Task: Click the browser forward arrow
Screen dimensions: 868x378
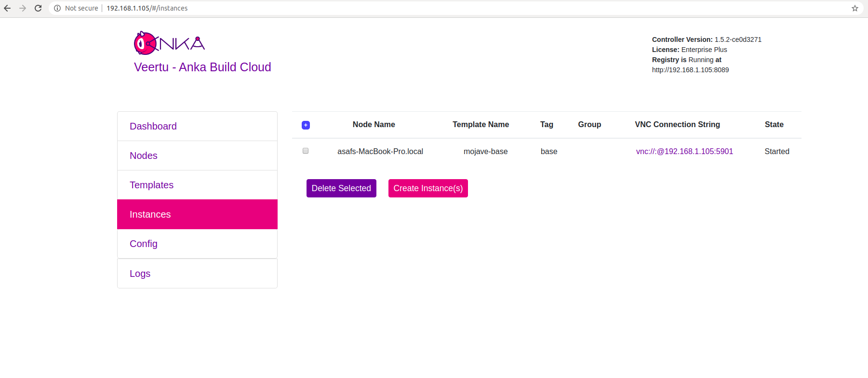Action: [23, 8]
